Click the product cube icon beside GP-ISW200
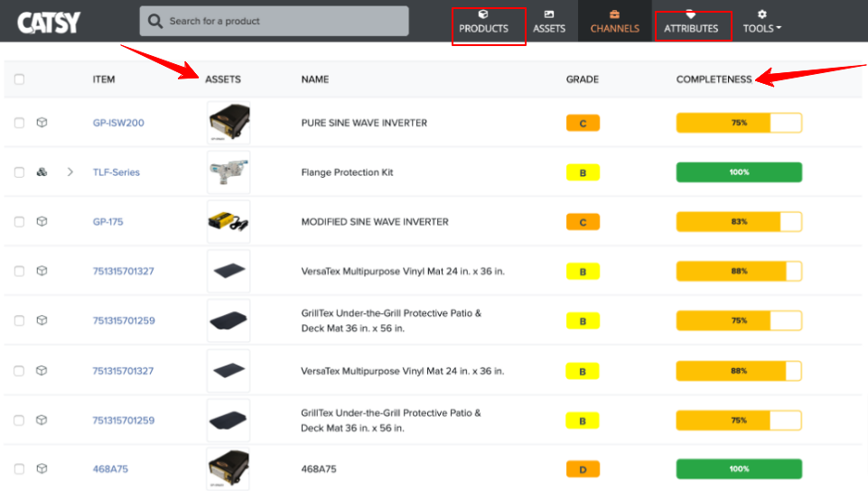This screenshot has height=491, width=868. point(42,122)
